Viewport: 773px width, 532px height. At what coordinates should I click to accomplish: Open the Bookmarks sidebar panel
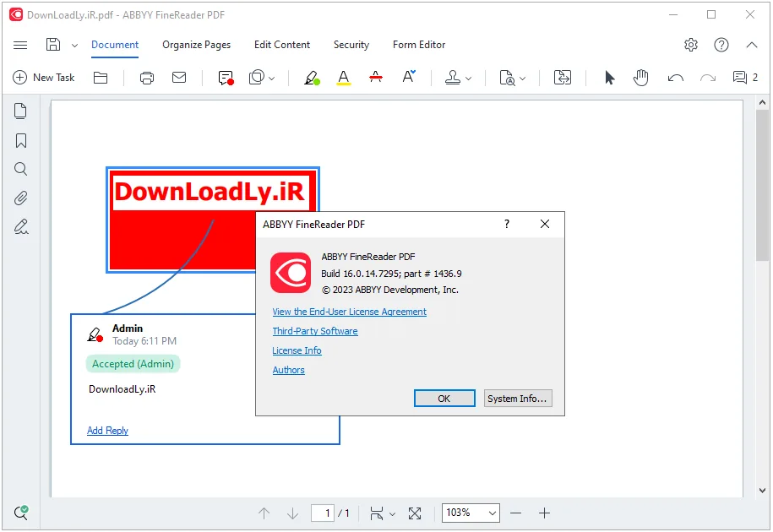[x=21, y=141]
